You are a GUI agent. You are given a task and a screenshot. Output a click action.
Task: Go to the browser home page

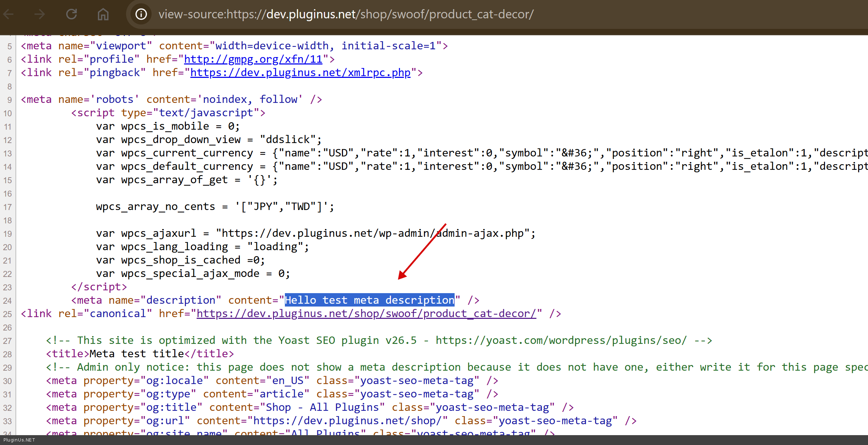click(103, 14)
